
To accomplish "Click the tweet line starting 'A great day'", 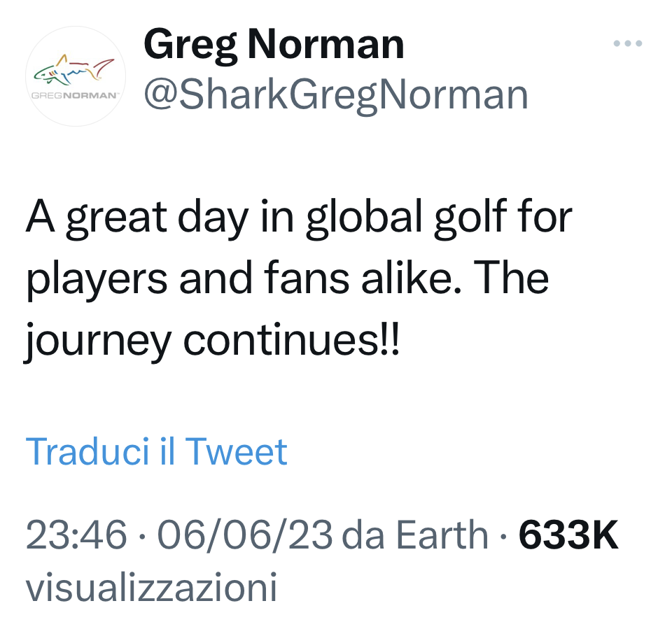I will (299, 219).
